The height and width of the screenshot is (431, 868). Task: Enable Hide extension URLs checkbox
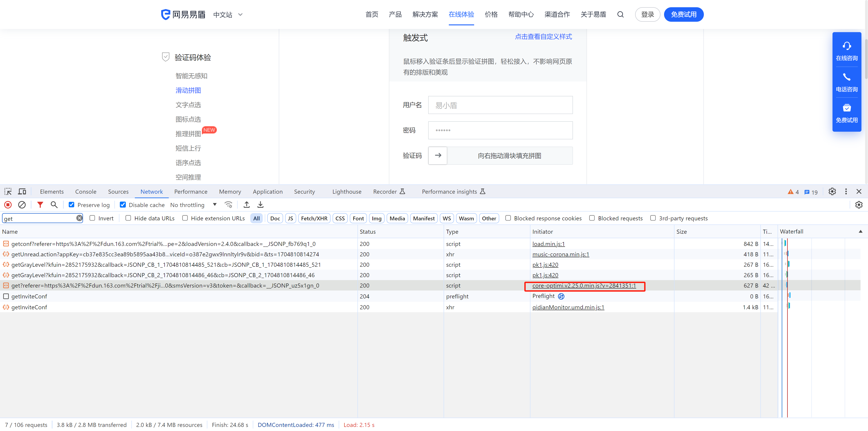(x=185, y=218)
